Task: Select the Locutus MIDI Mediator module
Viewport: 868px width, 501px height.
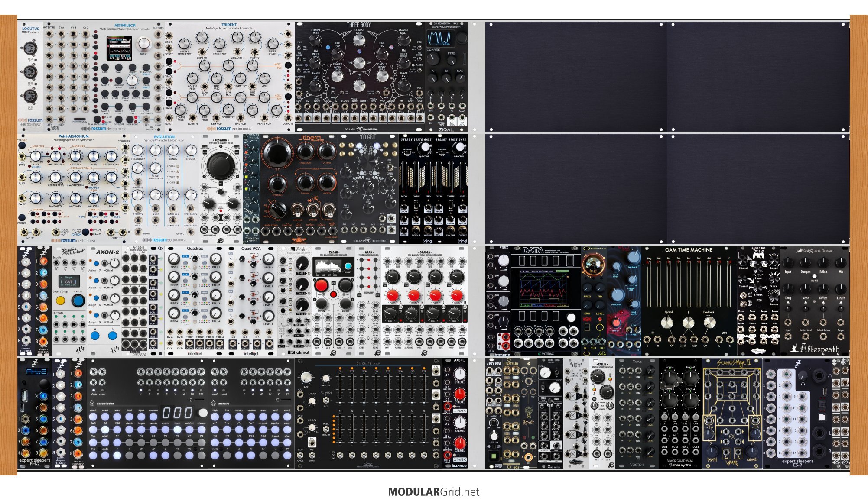Action: click(30, 77)
